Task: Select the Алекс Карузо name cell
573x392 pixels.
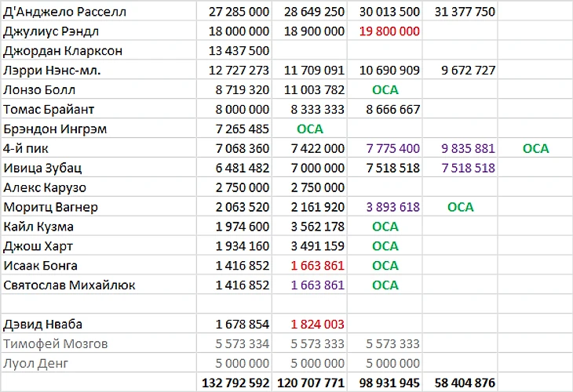Action: tap(99, 187)
